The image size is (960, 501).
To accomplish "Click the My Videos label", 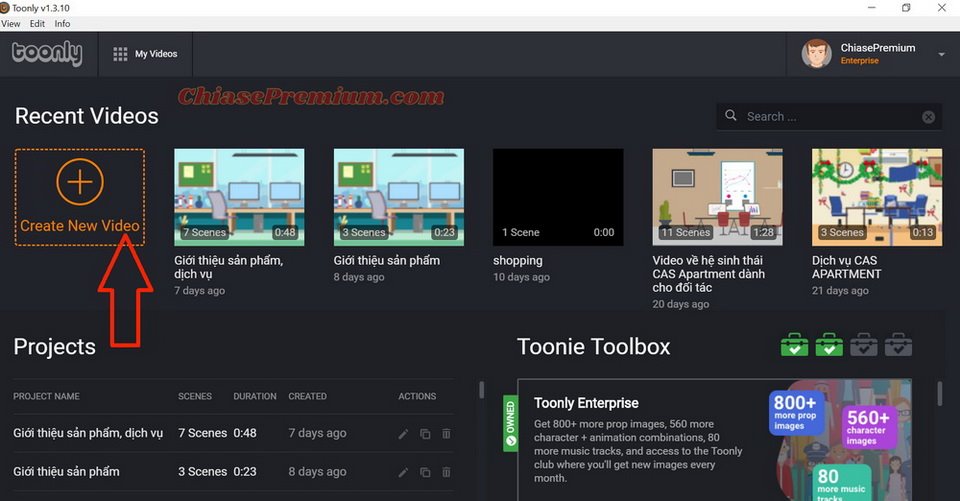I will click(156, 54).
